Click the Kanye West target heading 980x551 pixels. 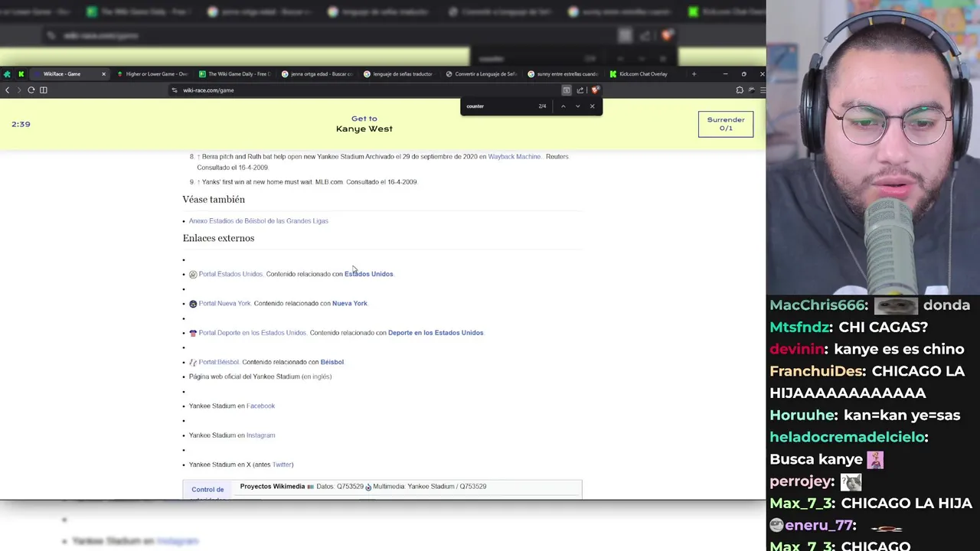(364, 129)
